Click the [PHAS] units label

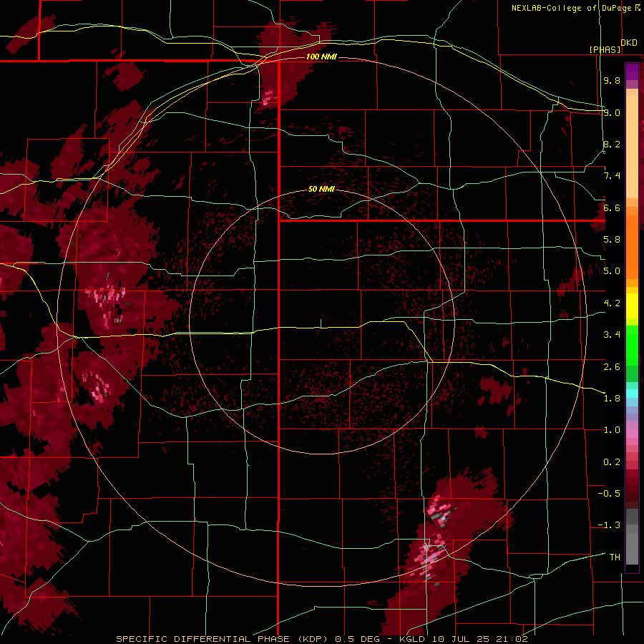tap(605, 49)
